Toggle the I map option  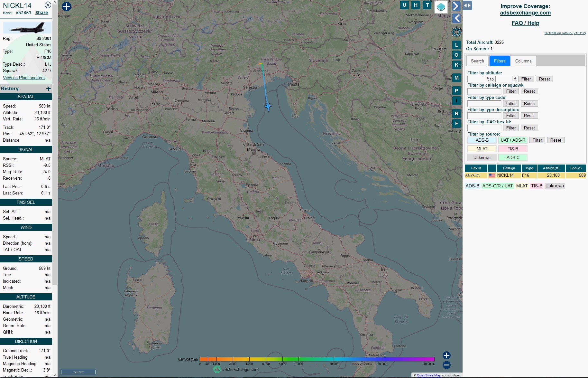[x=456, y=101]
